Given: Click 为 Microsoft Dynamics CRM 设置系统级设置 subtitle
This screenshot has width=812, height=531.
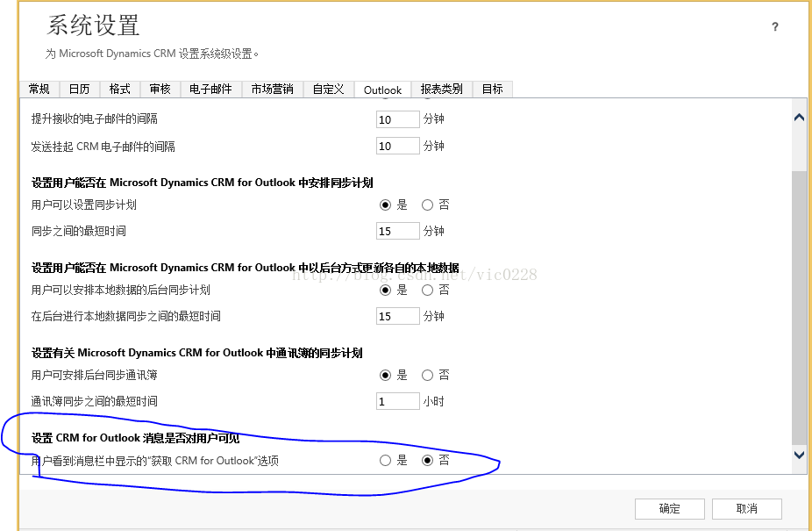Looking at the screenshot, I should pos(151,54).
